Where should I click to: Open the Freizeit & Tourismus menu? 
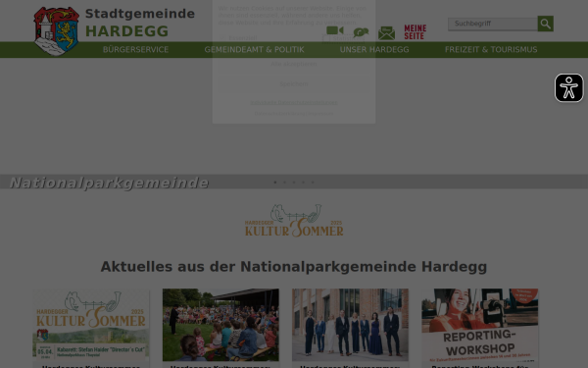[x=491, y=50]
